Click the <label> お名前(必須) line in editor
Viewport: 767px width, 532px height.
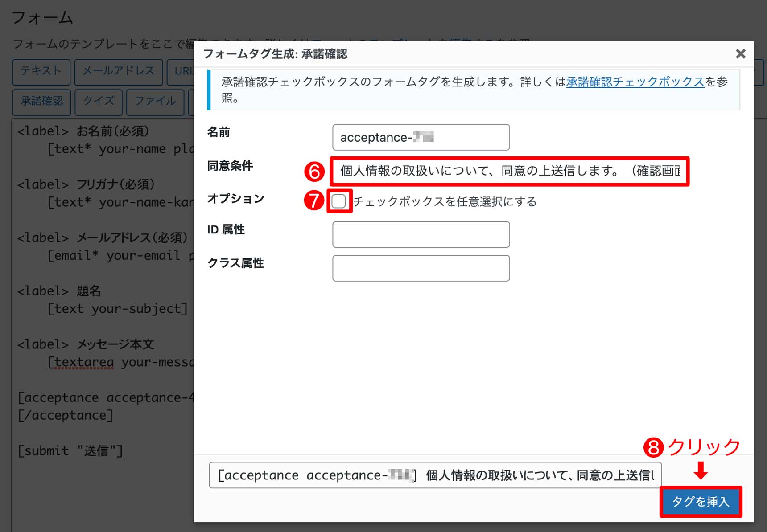(83, 131)
